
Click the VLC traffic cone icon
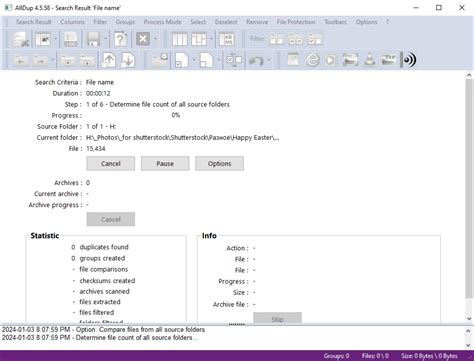369,60
